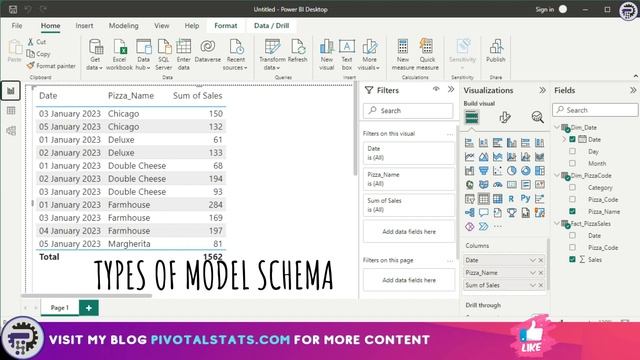Check Pizza_Code under Dim_PizzaCode
The height and width of the screenshot is (360, 640).
pos(572,199)
